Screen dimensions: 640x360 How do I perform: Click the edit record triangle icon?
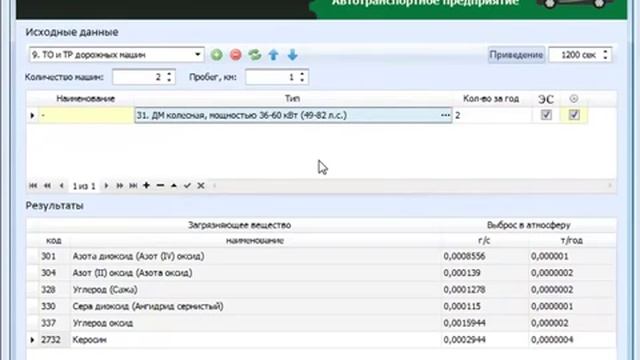pyautogui.click(x=174, y=186)
